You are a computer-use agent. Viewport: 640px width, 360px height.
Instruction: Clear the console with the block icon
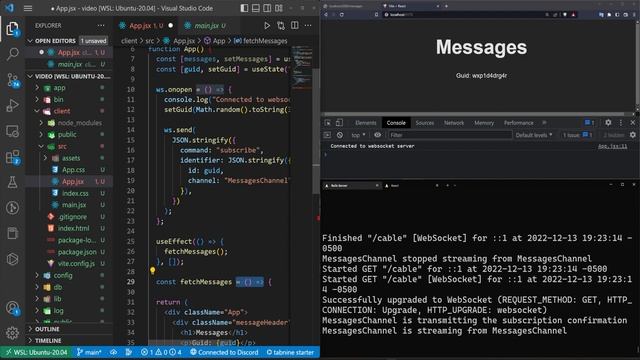pyautogui.click(x=340, y=135)
